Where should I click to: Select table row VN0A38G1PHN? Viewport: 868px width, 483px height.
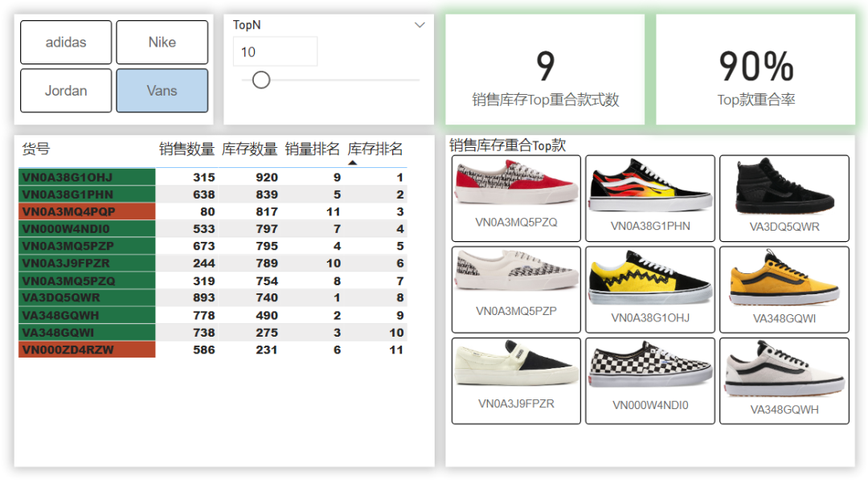(212, 194)
